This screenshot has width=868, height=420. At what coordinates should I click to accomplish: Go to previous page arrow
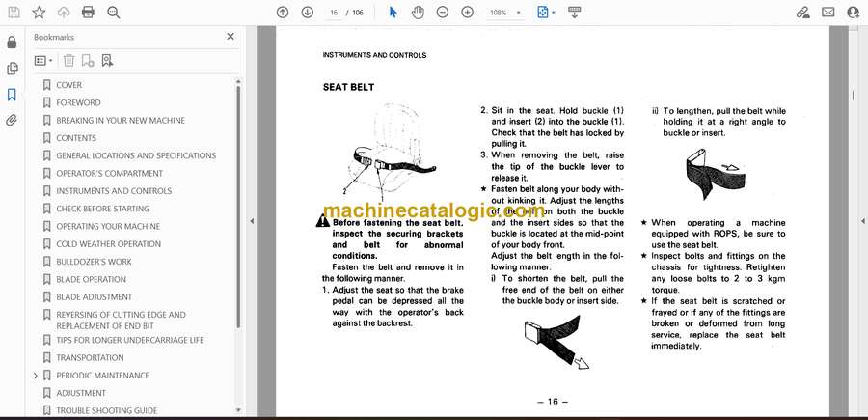point(283,13)
